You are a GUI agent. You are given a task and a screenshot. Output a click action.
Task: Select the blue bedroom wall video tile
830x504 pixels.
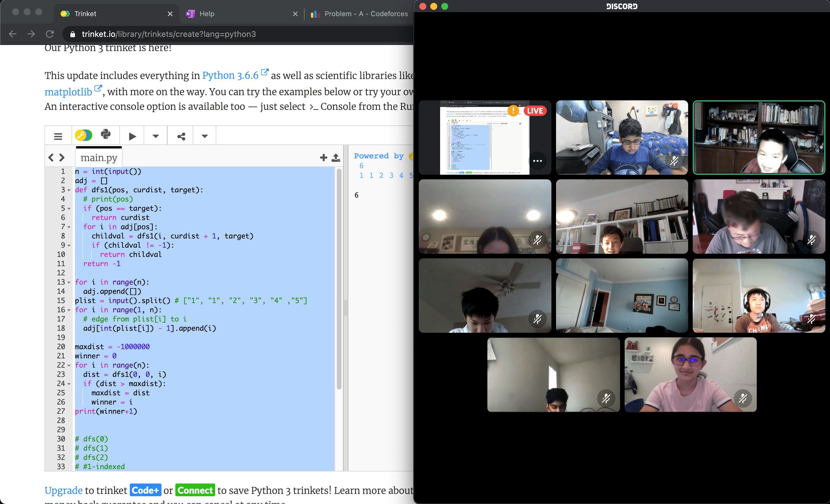point(622,296)
